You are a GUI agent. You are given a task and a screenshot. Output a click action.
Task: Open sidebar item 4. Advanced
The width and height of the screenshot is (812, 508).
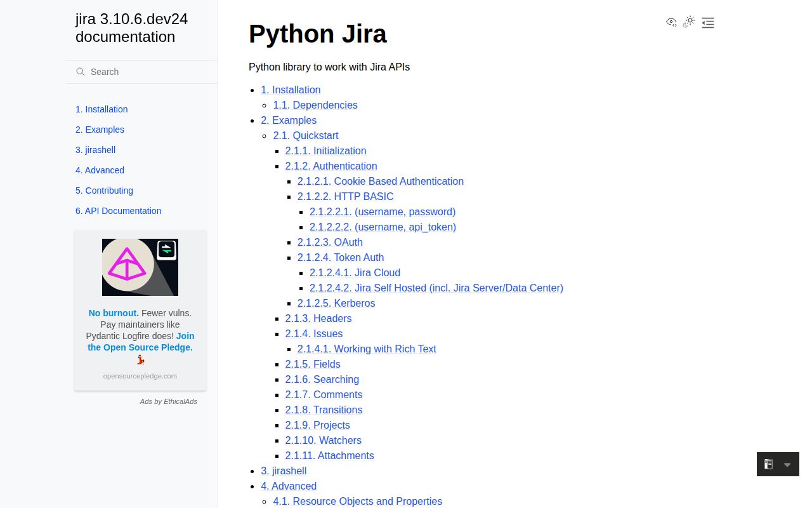(100, 170)
